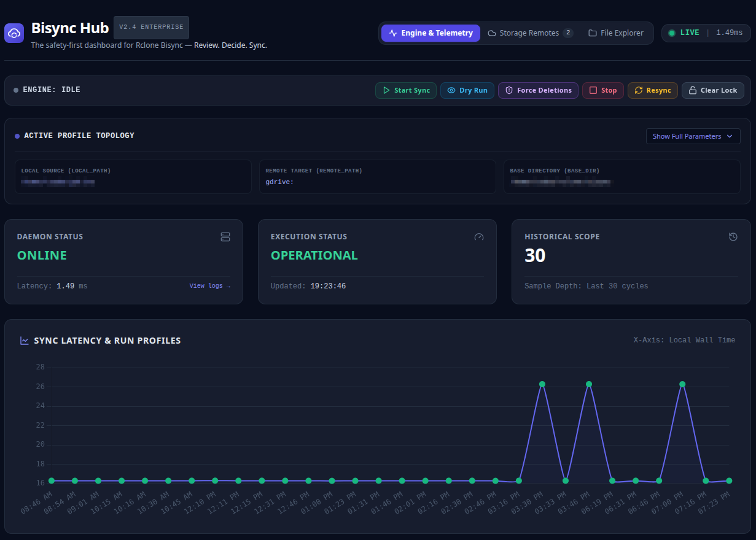Open the View logs link
This screenshot has width=756, height=540.
[x=210, y=286]
